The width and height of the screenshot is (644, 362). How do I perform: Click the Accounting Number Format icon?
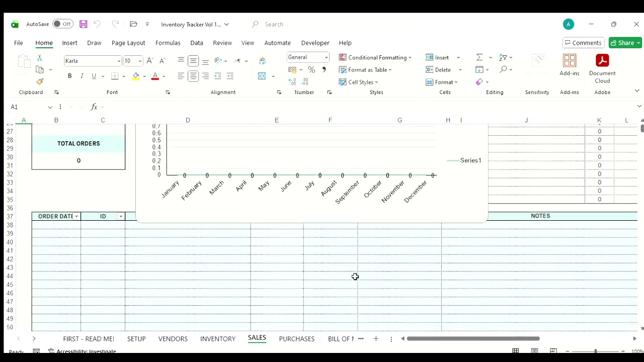click(292, 70)
